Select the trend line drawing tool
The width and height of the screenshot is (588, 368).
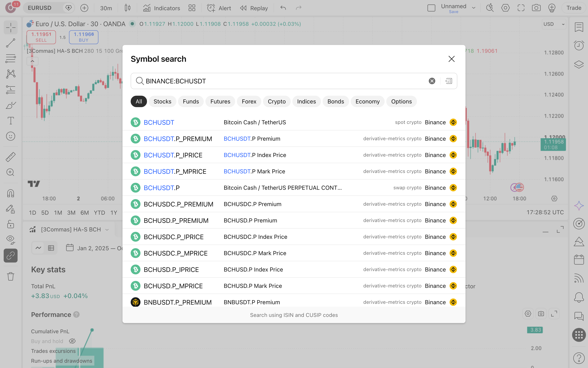[x=11, y=43]
